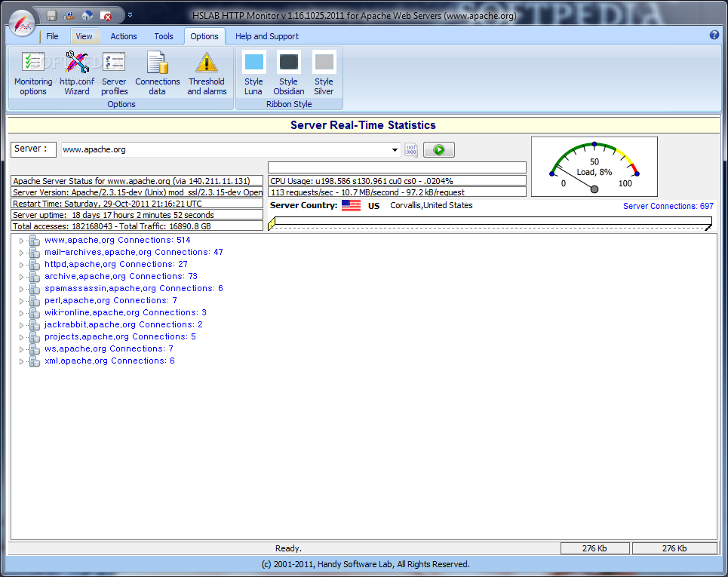The height and width of the screenshot is (577, 728).
Task: Click the Restart Time Saturday, 29-Oct-2011 field
Action: click(x=137, y=204)
